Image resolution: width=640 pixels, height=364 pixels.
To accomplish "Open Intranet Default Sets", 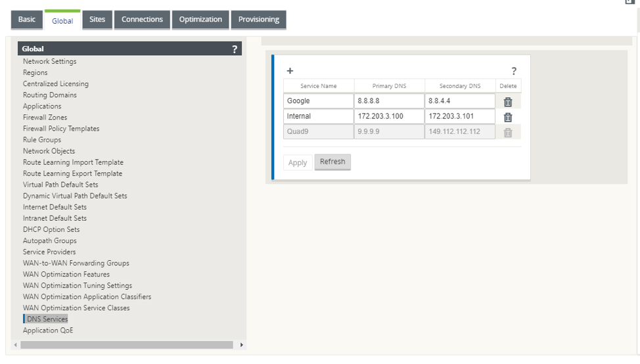I will point(55,218).
